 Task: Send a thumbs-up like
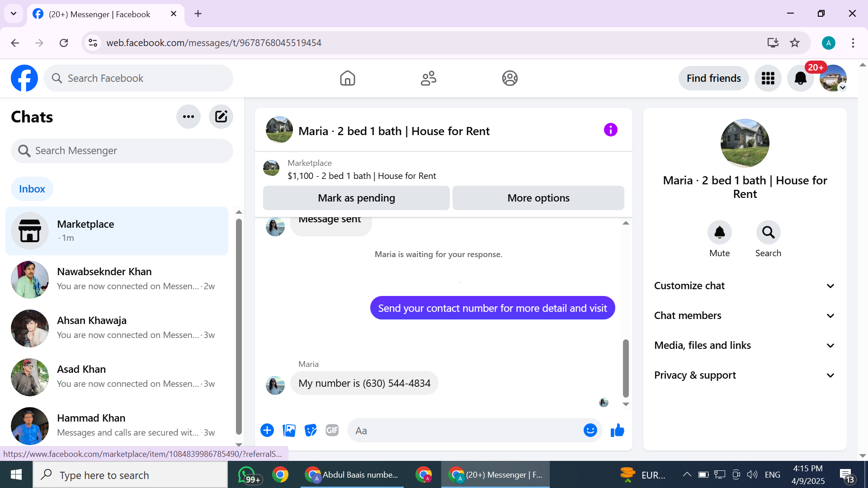coord(617,430)
